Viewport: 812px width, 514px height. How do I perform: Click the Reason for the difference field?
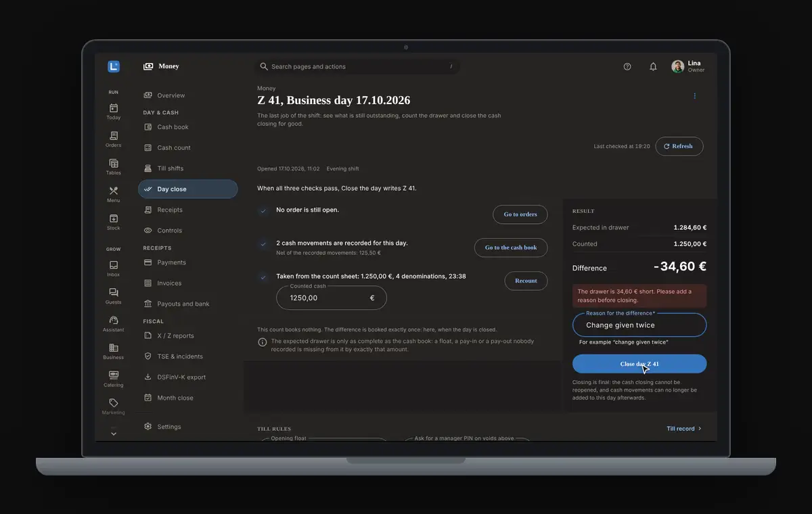coord(639,325)
